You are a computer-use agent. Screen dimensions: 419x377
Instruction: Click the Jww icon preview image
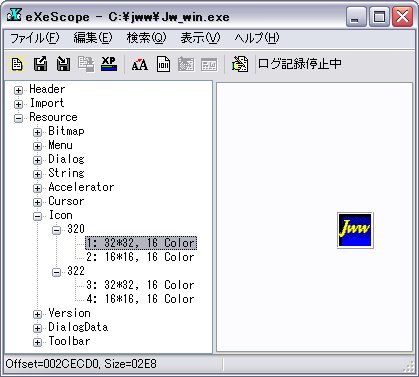(355, 230)
